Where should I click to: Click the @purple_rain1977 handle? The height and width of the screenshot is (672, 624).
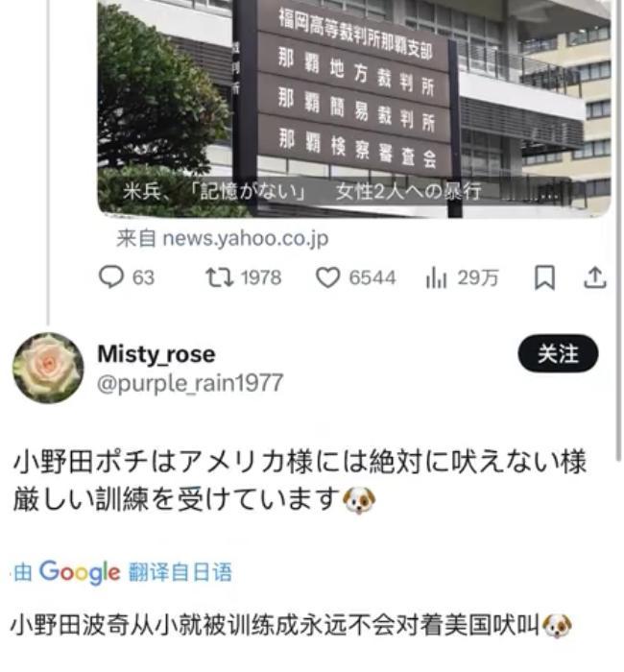click(x=190, y=383)
